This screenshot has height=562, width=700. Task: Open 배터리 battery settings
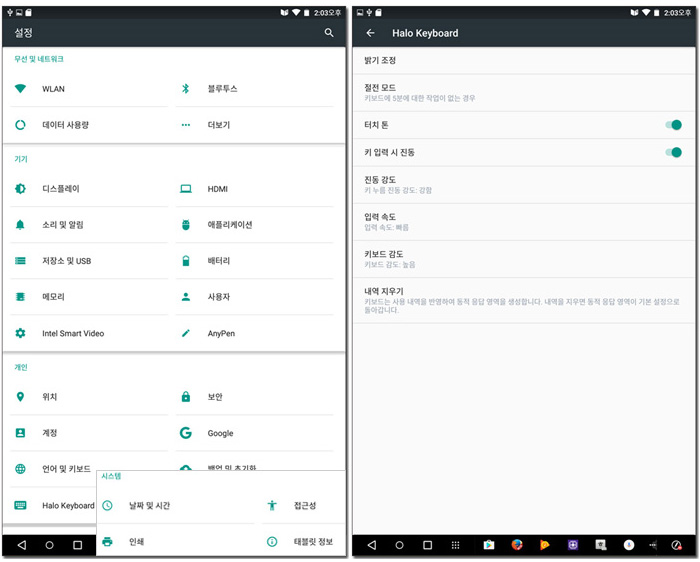(254, 261)
